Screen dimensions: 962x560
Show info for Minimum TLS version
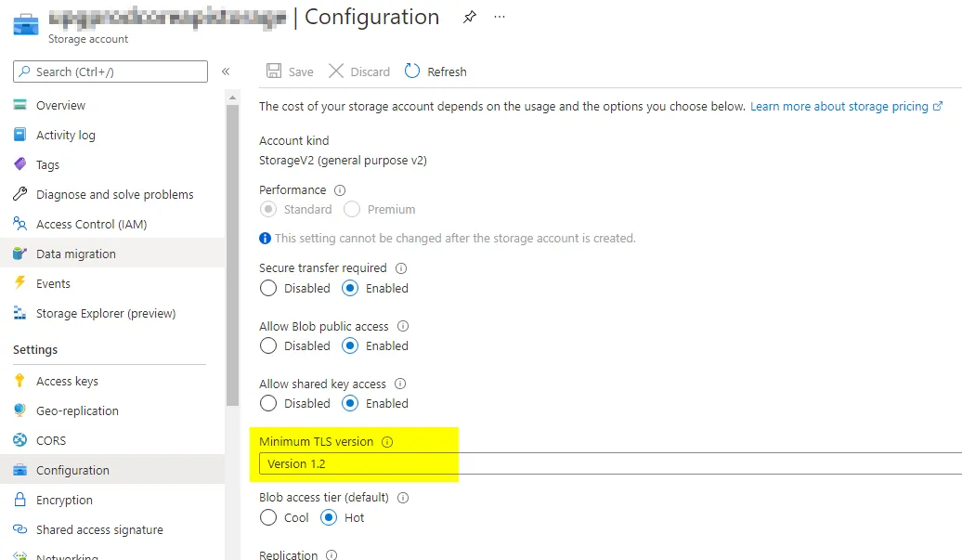[x=388, y=442]
